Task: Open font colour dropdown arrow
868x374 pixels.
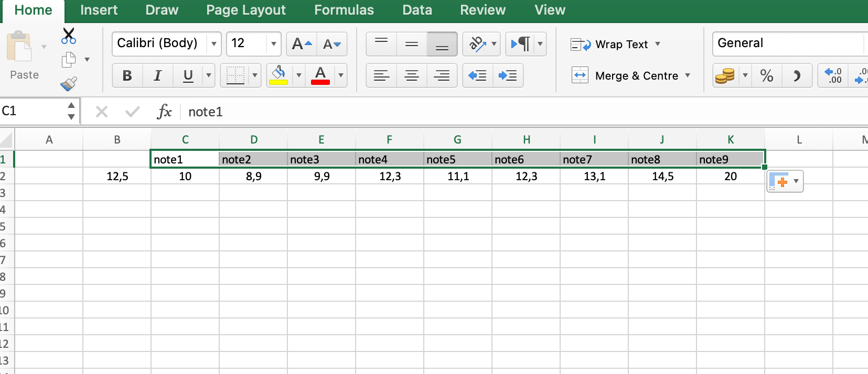Action: (341, 75)
